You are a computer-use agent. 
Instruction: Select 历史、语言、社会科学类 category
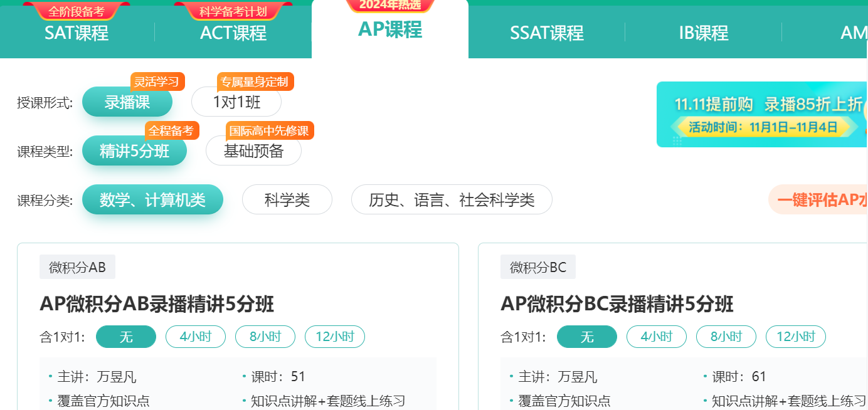point(452,199)
